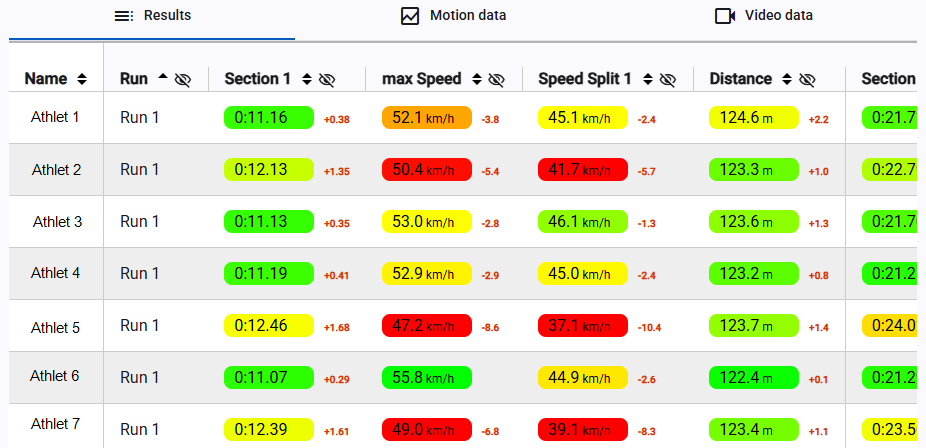This screenshot has height=448, width=926.
Task: Click the 123.6 m distance value
Action: pos(754,221)
